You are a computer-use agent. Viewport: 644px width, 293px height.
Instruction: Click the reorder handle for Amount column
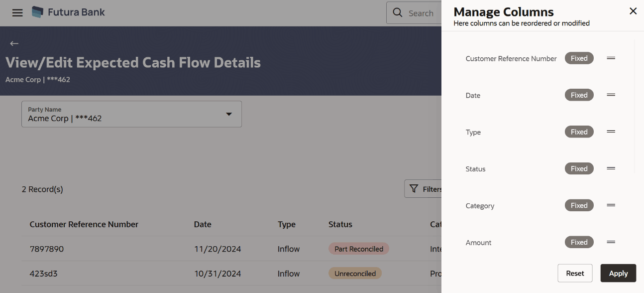pos(611,242)
